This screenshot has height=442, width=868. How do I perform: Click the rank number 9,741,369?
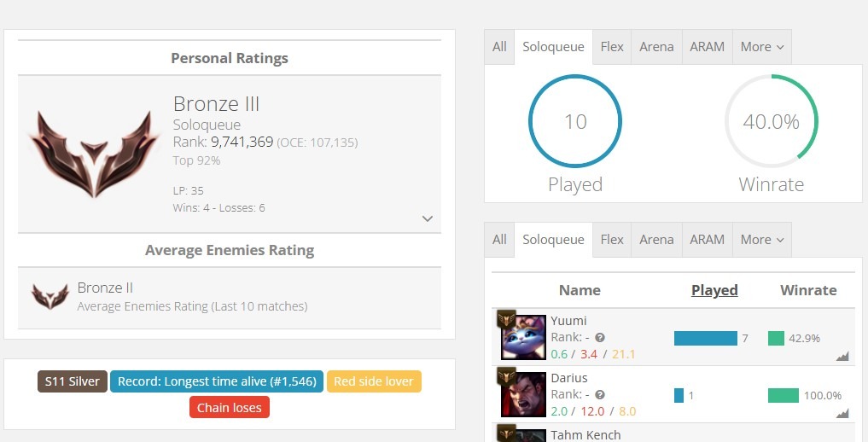click(x=242, y=142)
